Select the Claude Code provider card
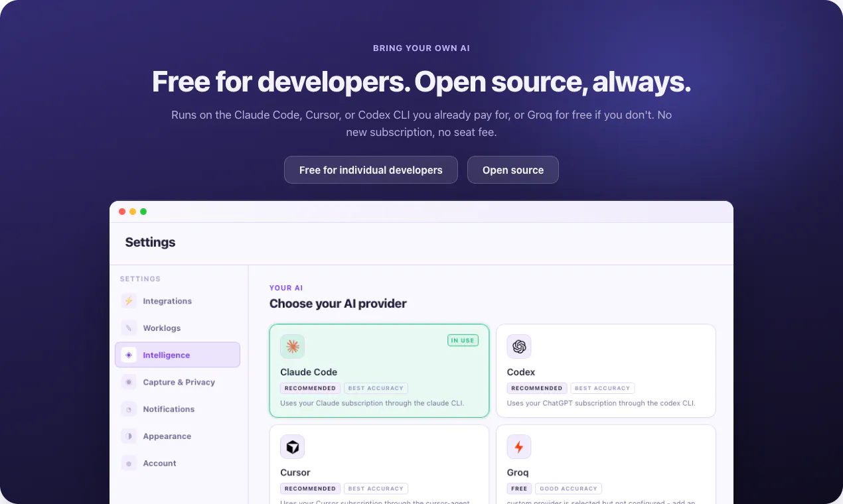 coord(379,371)
